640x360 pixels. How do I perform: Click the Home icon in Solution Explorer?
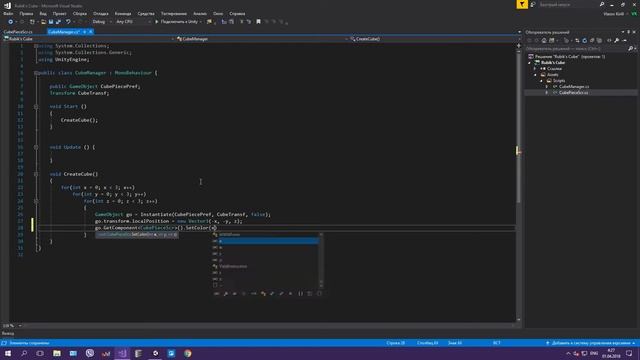[x=544, y=40]
